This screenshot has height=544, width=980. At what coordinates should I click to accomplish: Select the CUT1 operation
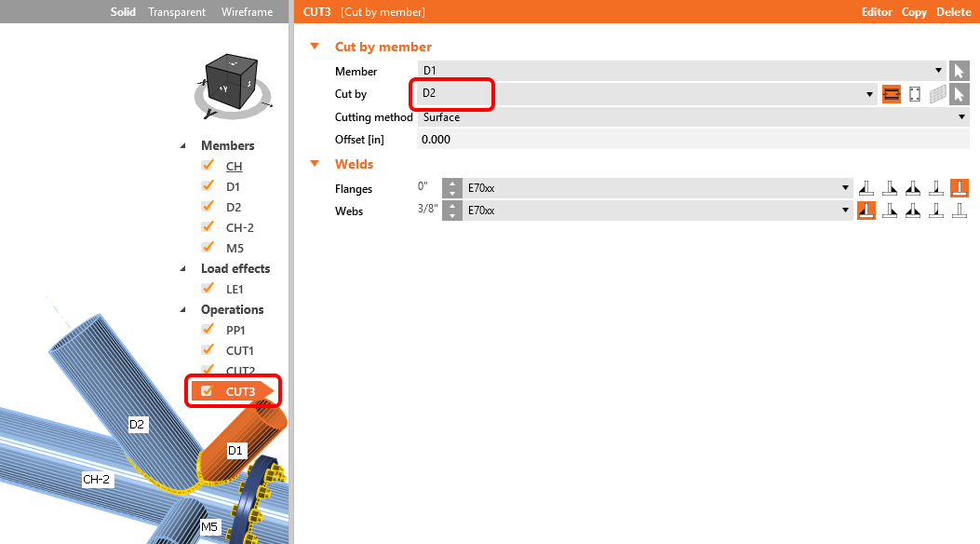pos(239,351)
